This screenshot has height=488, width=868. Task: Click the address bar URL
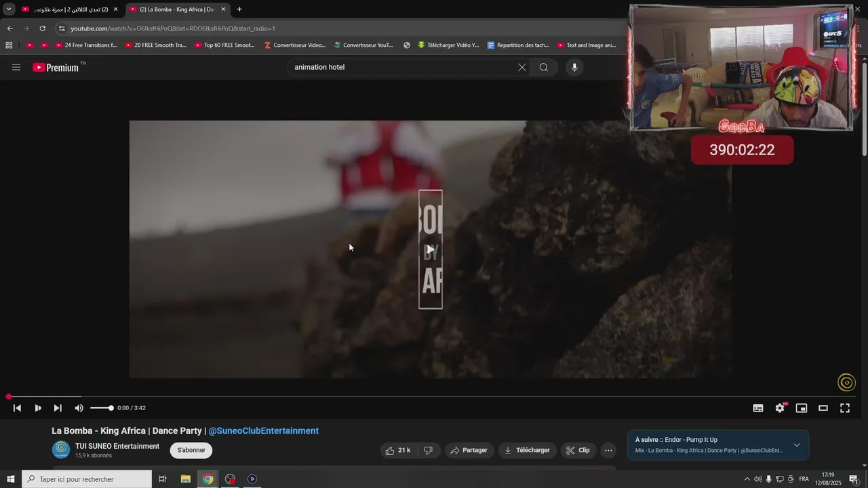173,28
